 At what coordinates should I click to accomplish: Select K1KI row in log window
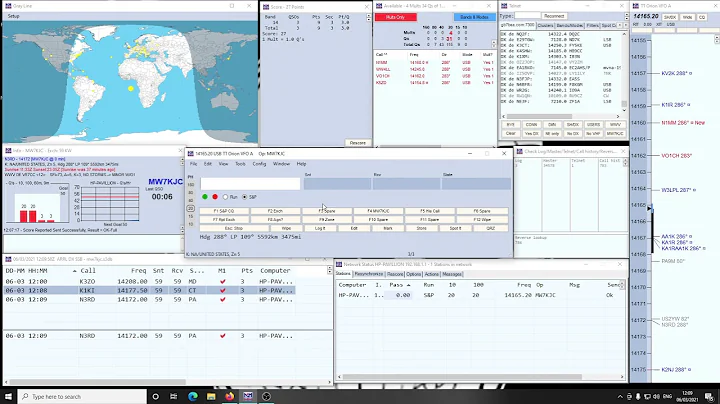[x=149, y=291]
